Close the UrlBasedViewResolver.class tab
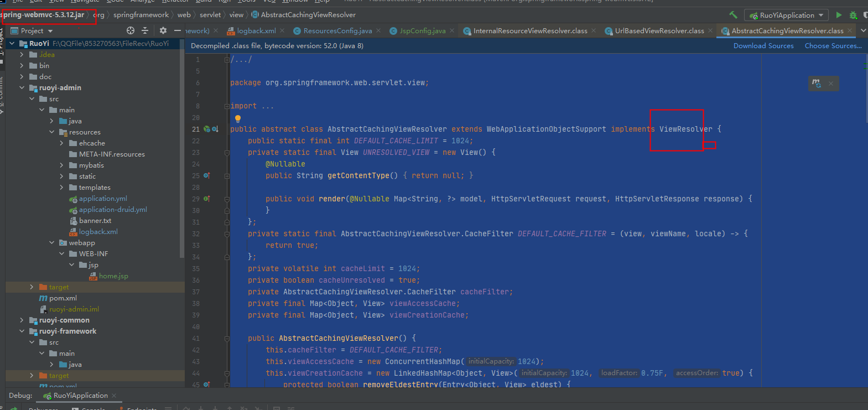868x410 pixels. click(x=710, y=30)
